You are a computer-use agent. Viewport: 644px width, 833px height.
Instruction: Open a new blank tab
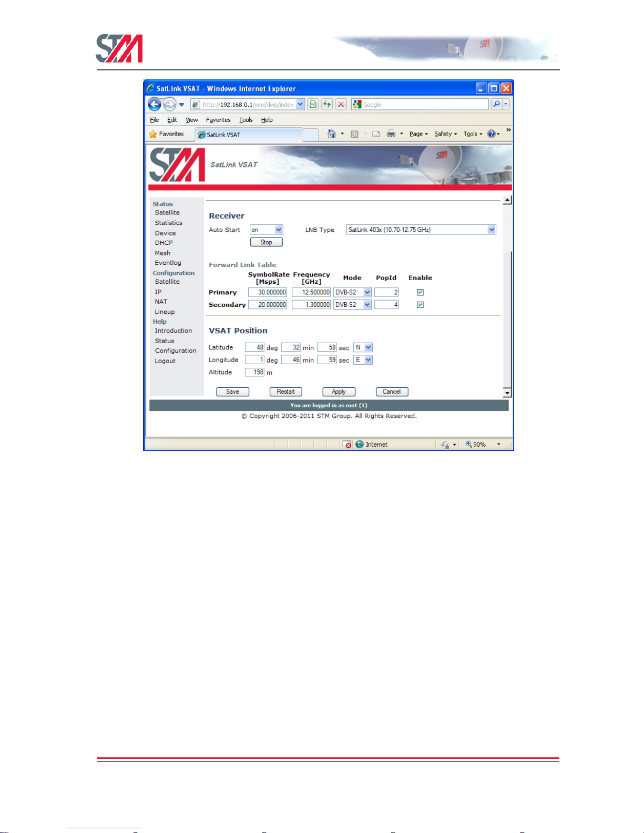click(311, 135)
